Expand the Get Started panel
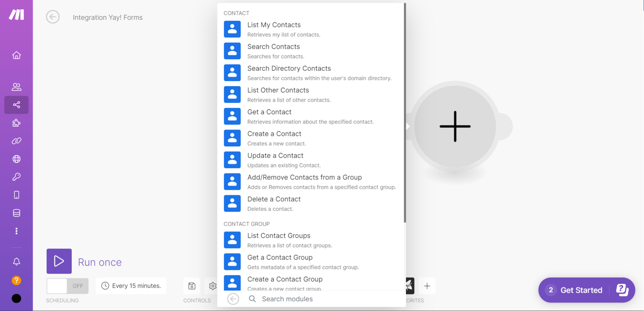The height and width of the screenshot is (311, 644). (x=586, y=290)
